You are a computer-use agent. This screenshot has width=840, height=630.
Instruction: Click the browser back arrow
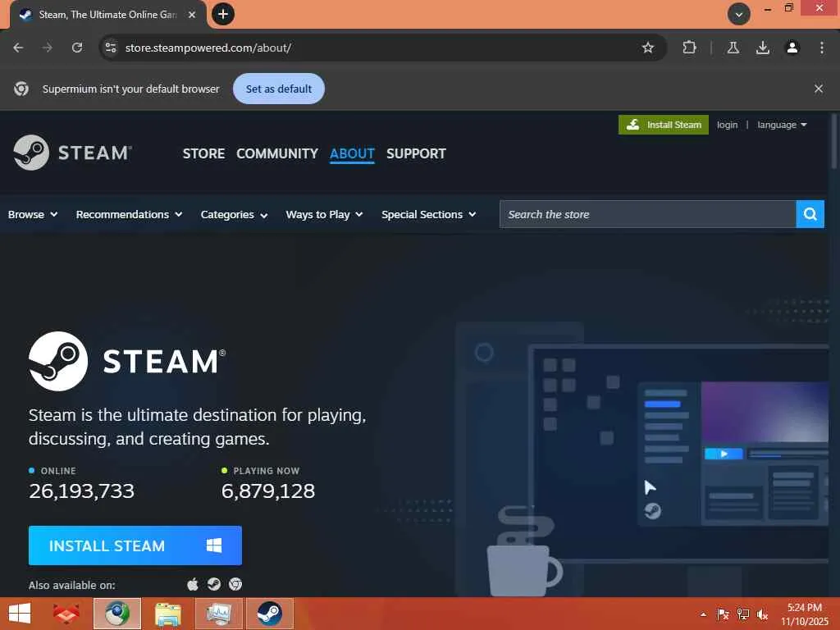[x=18, y=48]
